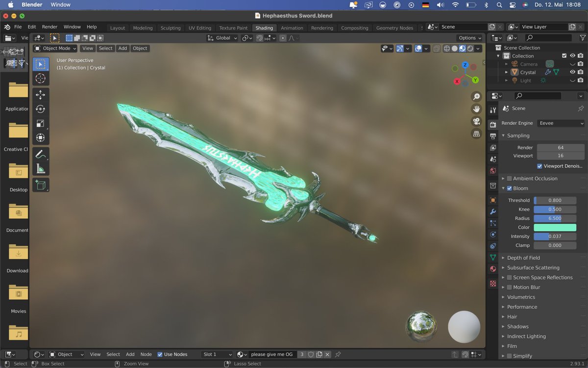Click the Bloom Radius slider
Viewport: 588px width, 368px height.
pyautogui.click(x=555, y=218)
